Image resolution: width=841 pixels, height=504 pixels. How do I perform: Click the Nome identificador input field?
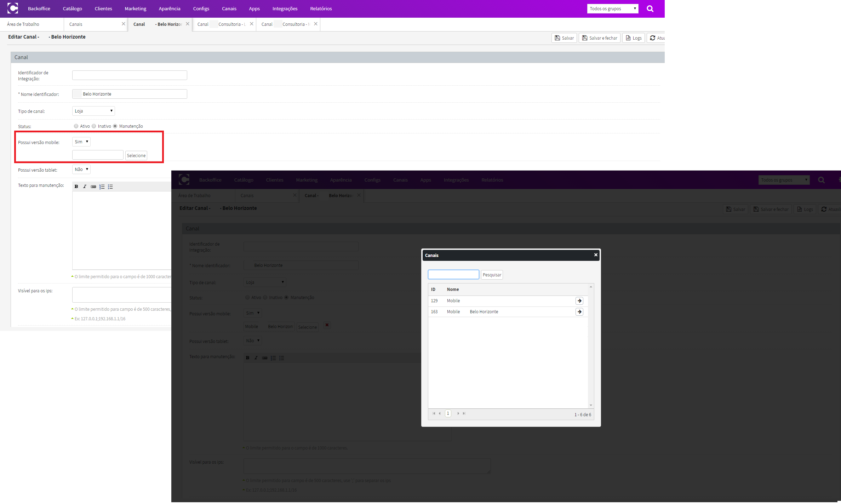pyautogui.click(x=130, y=94)
